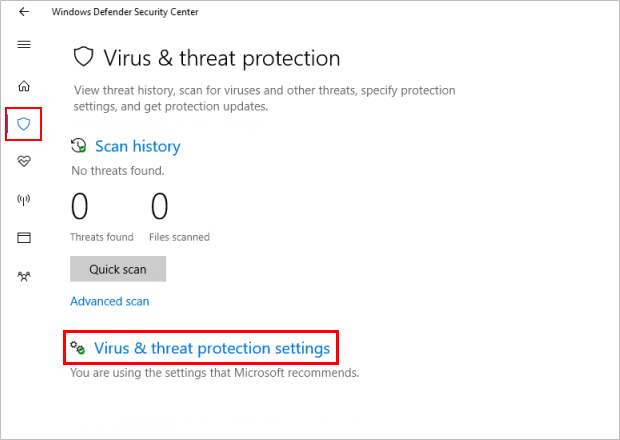Screen dimensions: 620x440
Task: Click the back arrow in the title bar
Action: (24, 10)
